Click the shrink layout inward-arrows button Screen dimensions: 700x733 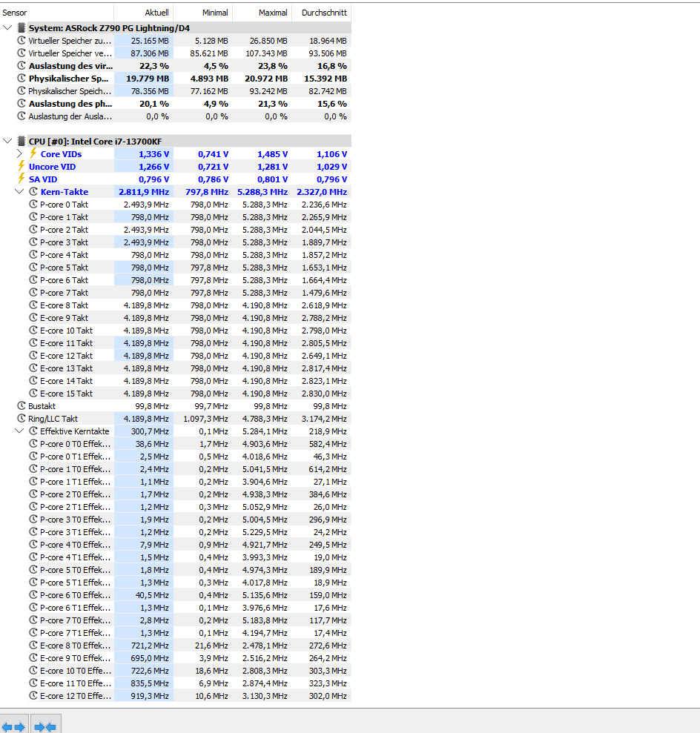click(x=46, y=726)
